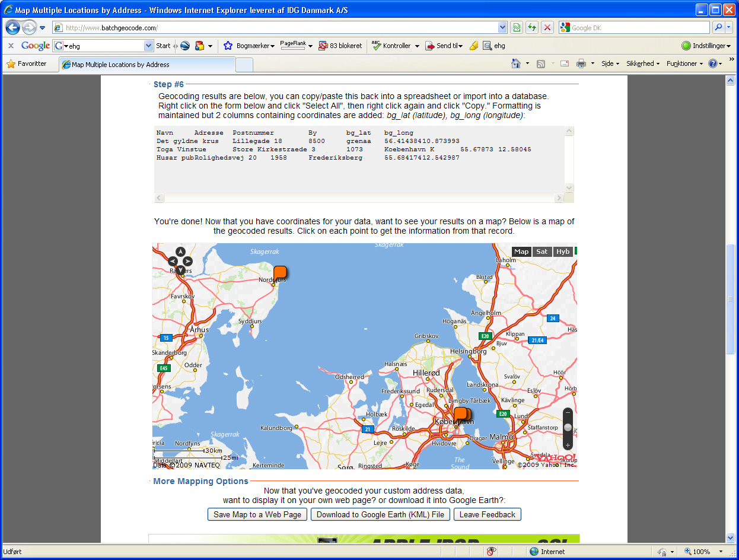
Task: Switch map to Sat view
Action: point(541,252)
